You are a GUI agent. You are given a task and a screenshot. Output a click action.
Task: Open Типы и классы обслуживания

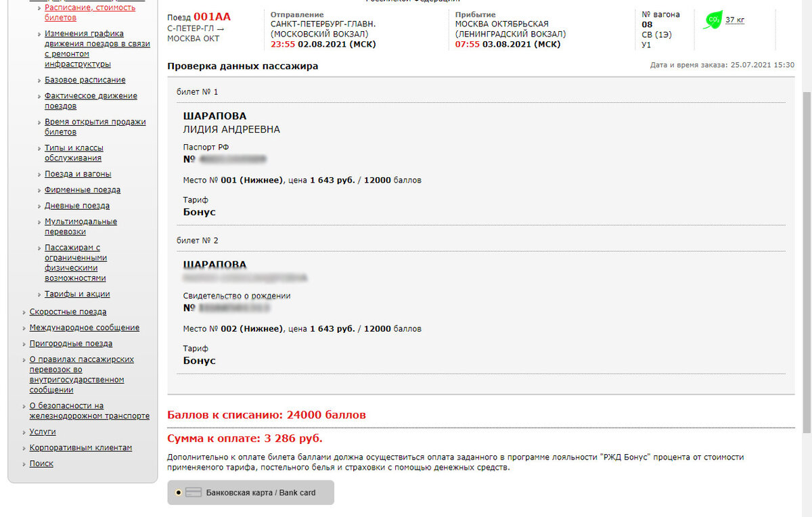point(74,153)
